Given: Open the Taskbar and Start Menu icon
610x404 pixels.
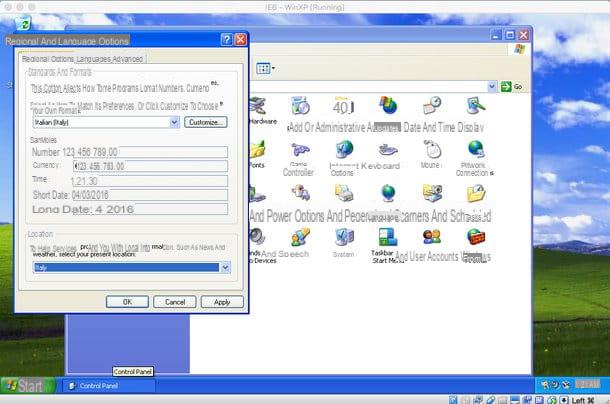Looking at the screenshot, I should point(388,237).
